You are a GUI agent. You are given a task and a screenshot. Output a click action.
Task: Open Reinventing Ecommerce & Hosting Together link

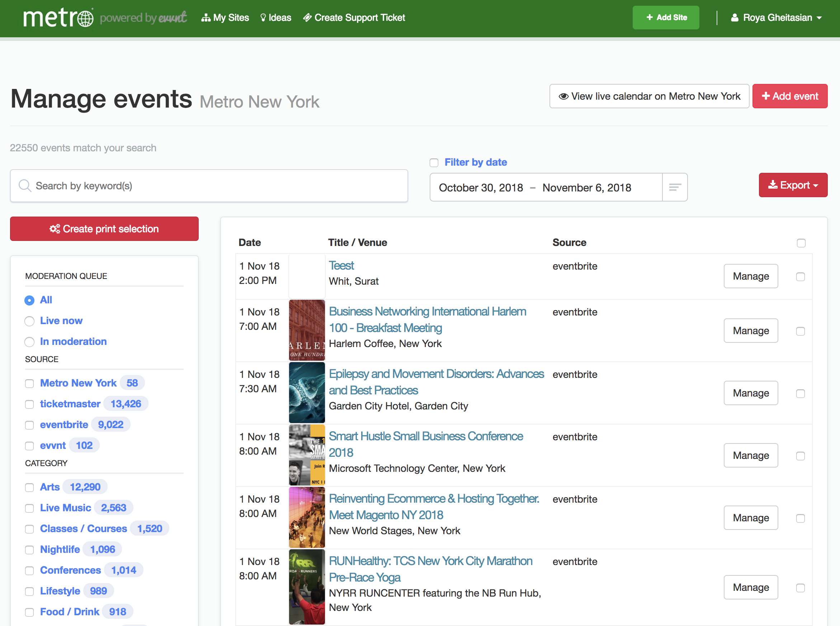point(434,507)
